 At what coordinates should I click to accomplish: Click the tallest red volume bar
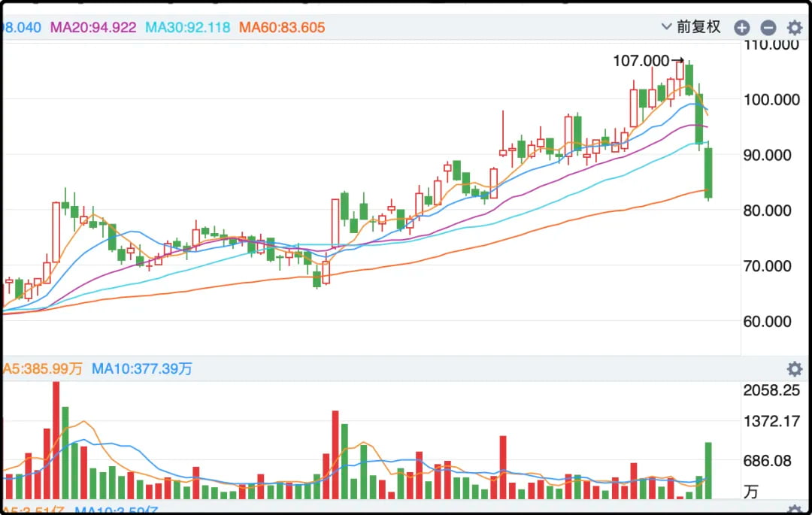click(56, 440)
